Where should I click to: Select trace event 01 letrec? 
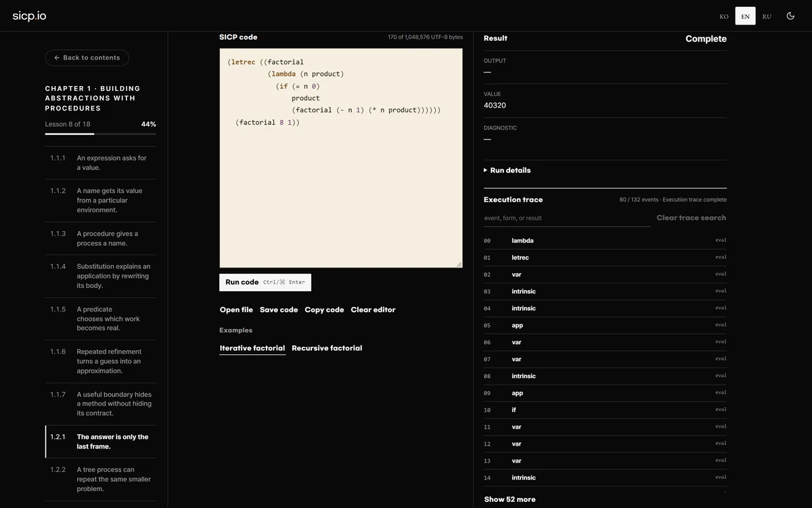tap(605, 257)
